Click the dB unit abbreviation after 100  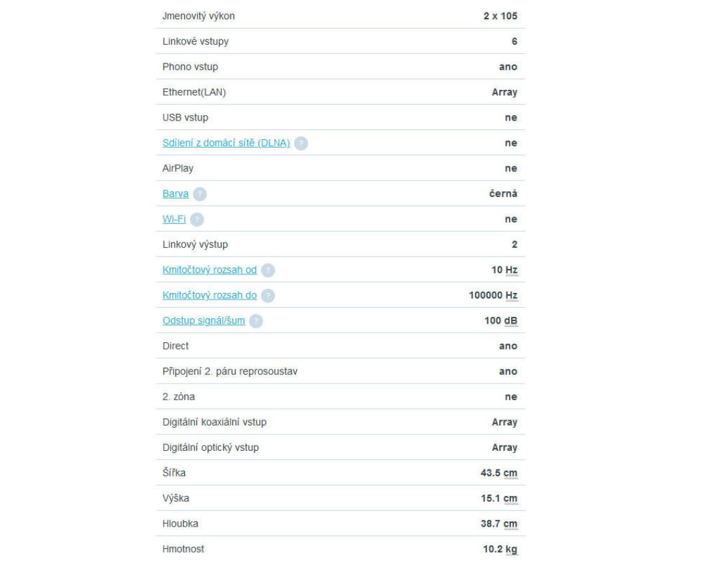(x=510, y=321)
